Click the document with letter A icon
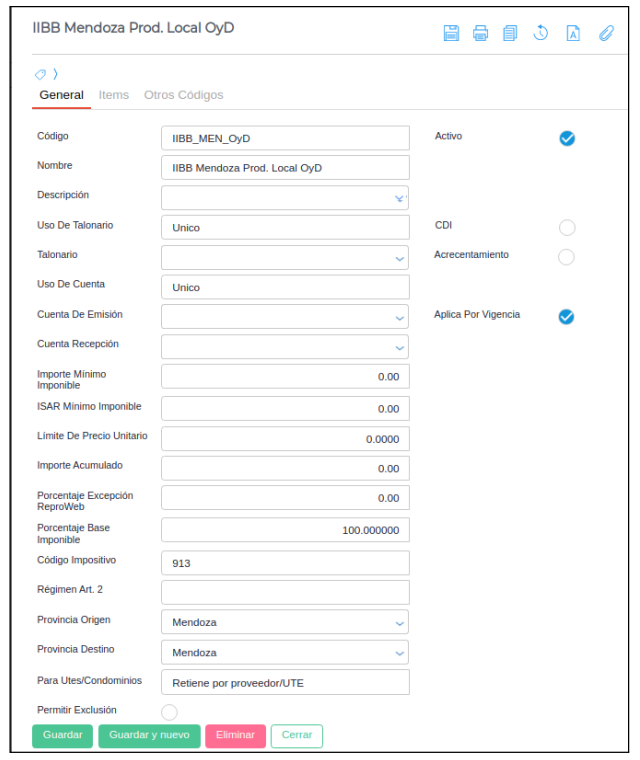Image resolution: width=640 pixels, height=760 pixels. point(573,33)
